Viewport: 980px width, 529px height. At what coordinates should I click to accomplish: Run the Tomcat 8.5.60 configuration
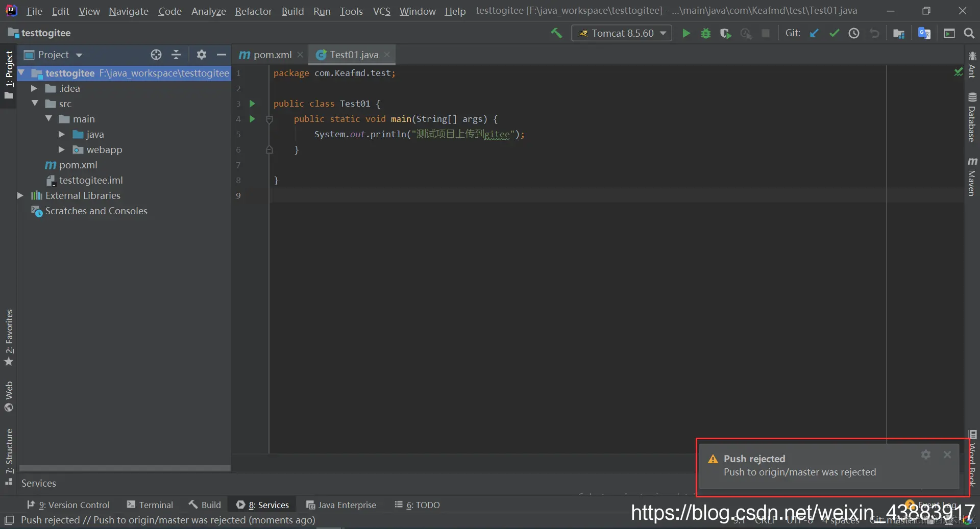coord(686,33)
